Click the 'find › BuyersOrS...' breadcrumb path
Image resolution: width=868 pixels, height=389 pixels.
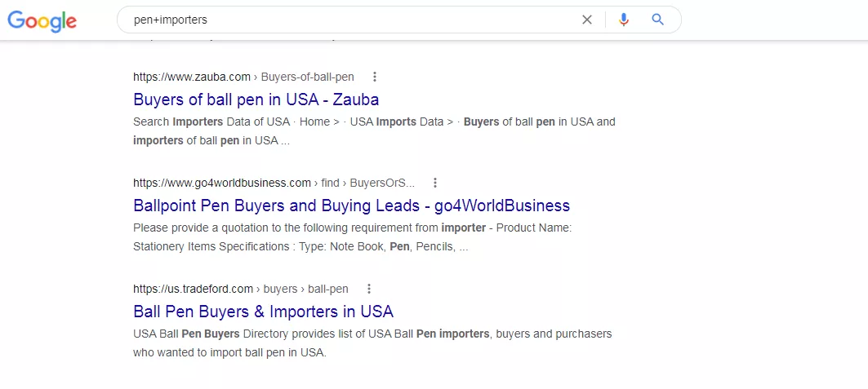(367, 183)
